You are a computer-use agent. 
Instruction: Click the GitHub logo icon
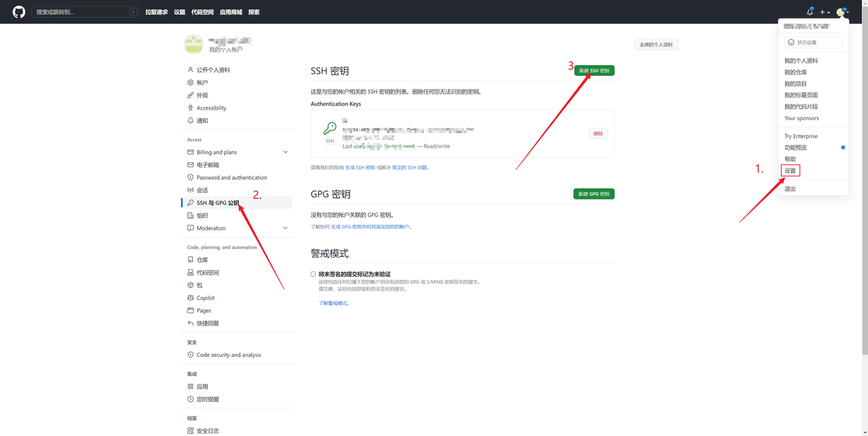click(x=18, y=11)
